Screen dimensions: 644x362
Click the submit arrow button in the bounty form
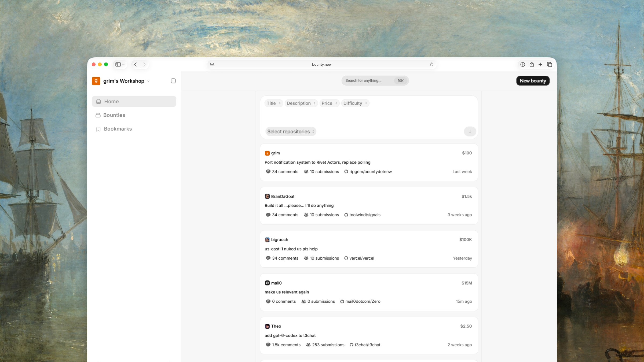coord(470,131)
